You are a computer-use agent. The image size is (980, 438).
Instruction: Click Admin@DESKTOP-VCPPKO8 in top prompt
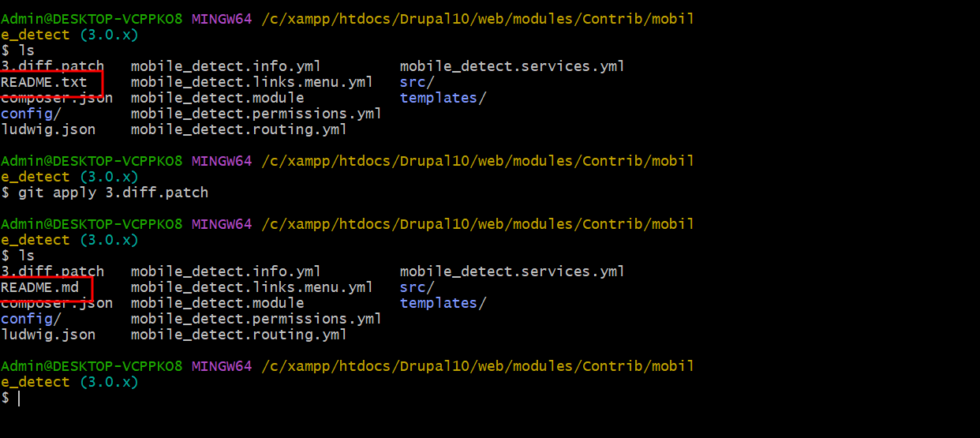click(x=92, y=18)
